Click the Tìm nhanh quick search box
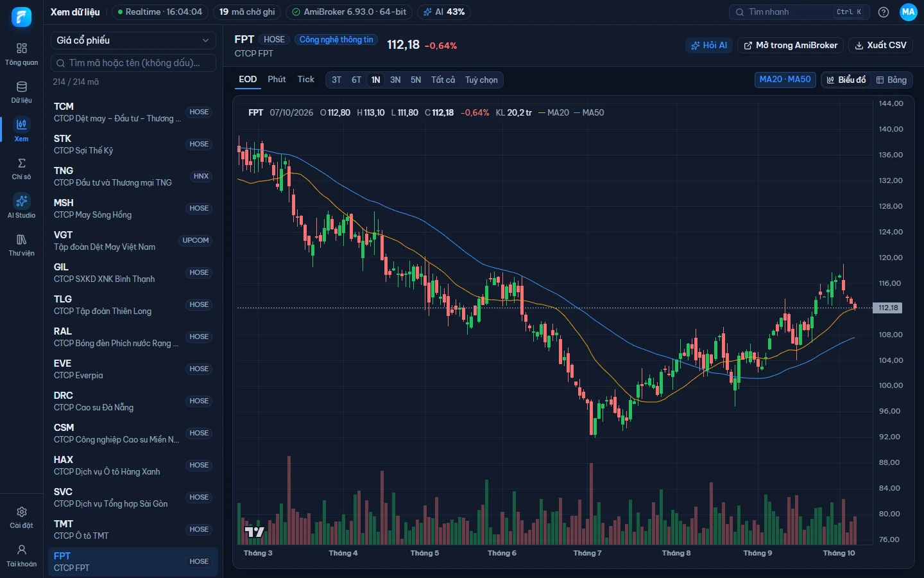Image resolution: width=924 pixels, height=578 pixels. coord(799,12)
